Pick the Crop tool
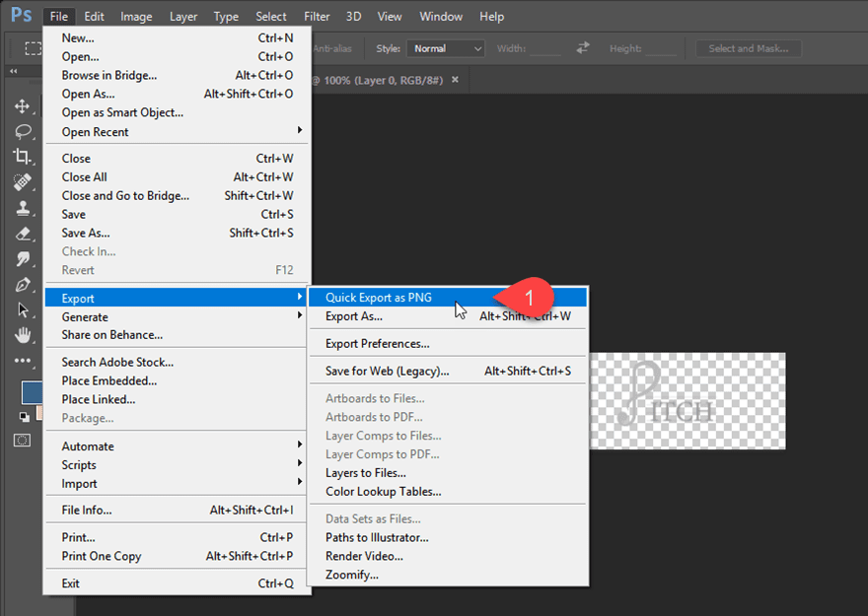868x616 pixels. [22, 157]
